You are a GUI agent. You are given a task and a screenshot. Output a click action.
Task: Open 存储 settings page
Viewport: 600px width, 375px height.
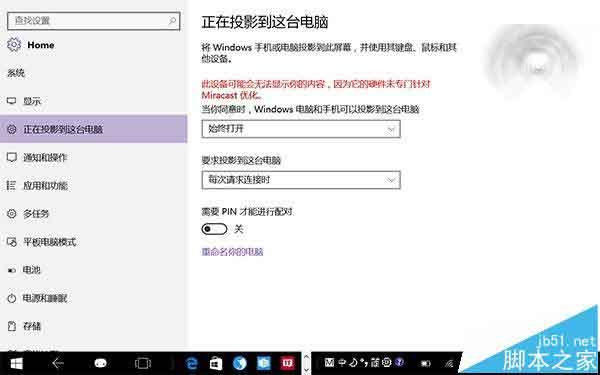94,326
